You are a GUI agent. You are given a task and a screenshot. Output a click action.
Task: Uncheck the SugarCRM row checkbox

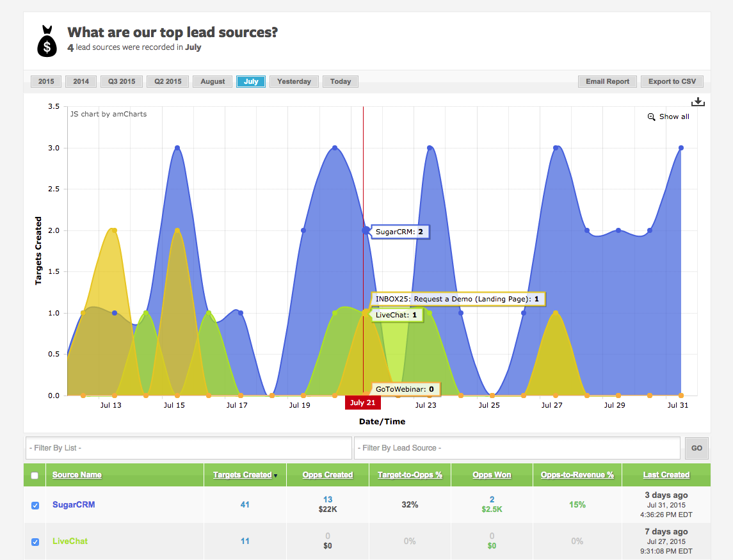(x=35, y=506)
